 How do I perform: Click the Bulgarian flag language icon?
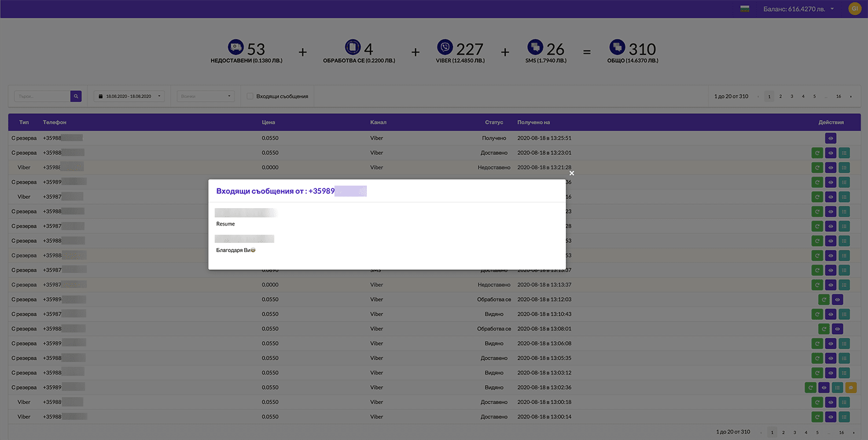745,9
